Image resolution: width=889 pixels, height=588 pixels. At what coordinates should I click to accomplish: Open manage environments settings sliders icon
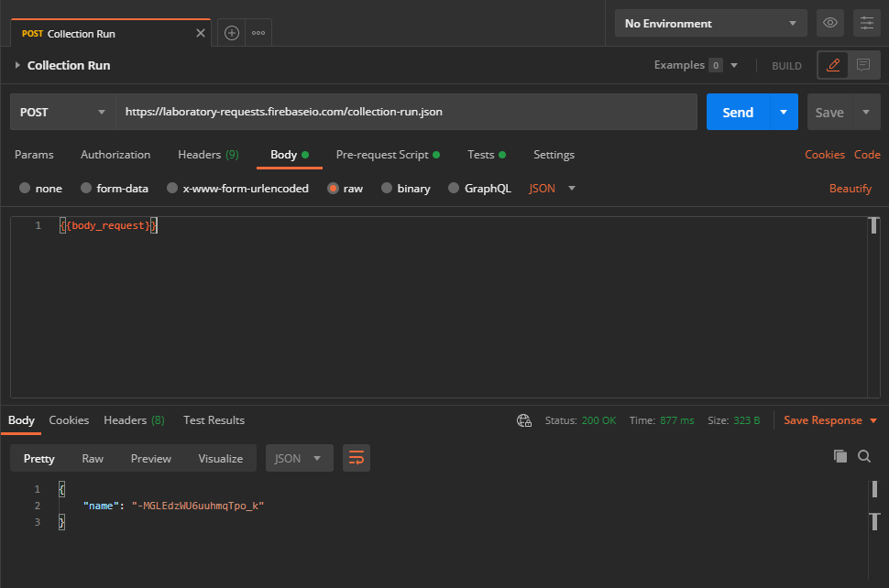867,23
